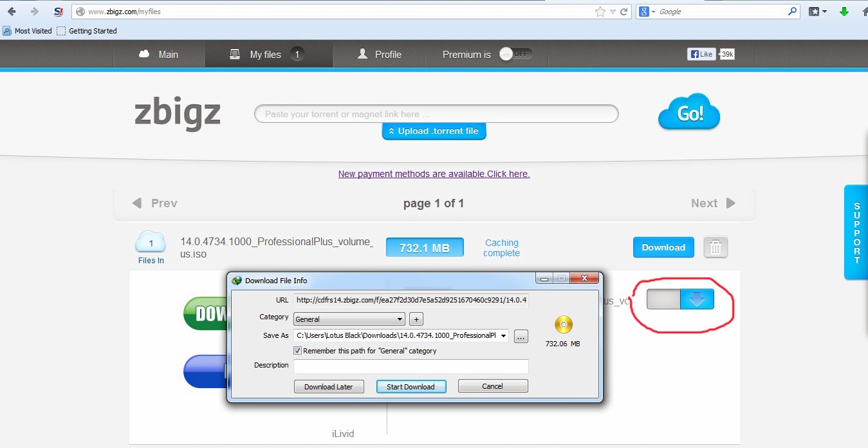Go to the Main tab

tap(159, 55)
